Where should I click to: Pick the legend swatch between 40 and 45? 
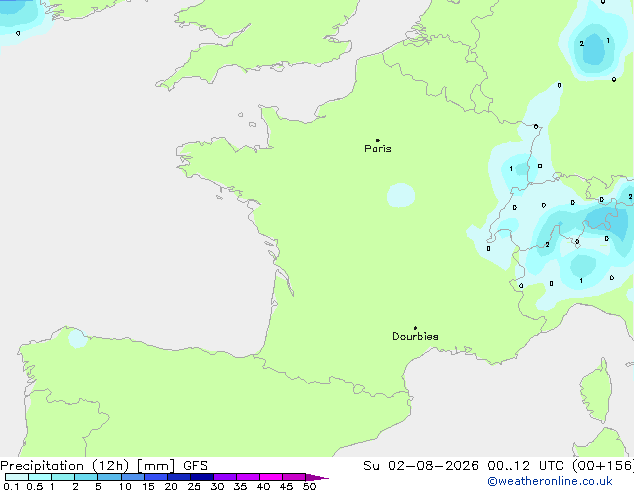click(271, 477)
